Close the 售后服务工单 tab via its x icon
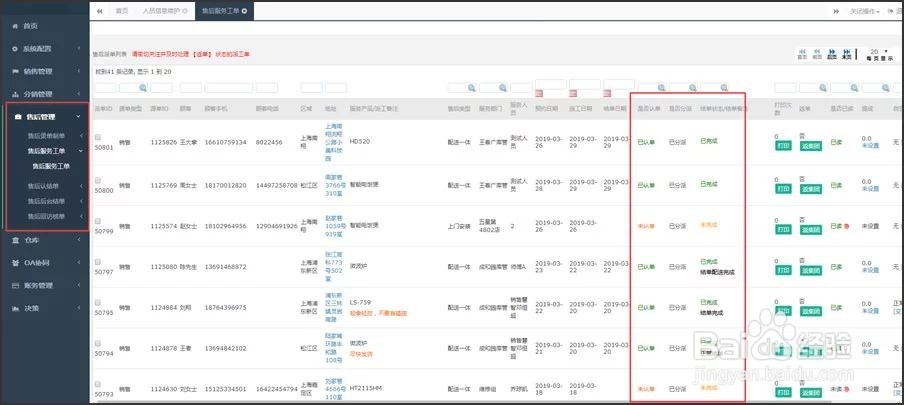The height and width of the screenshot is (405, 904). point(244,11)
